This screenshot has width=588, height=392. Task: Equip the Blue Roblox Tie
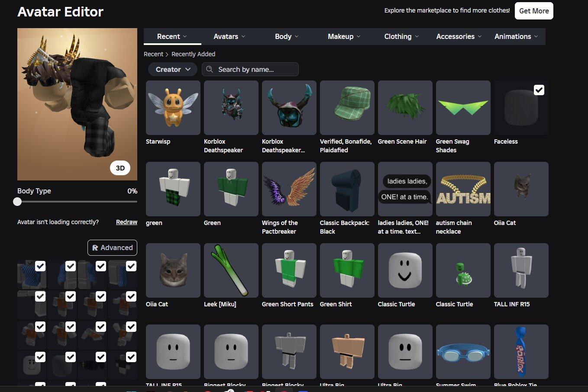point(521,352)
